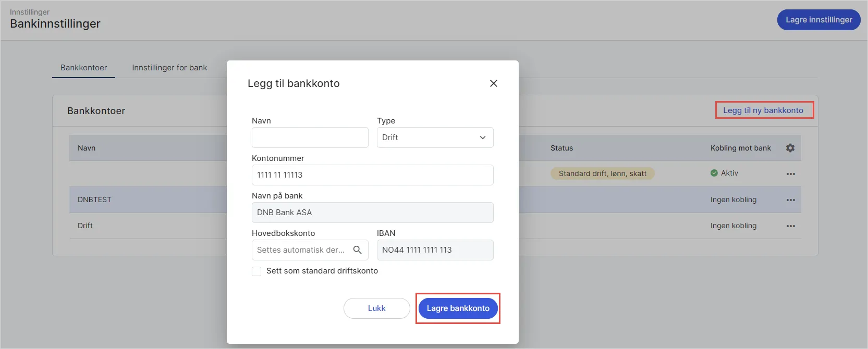Close the Legg til bankkonto dialog
Viewport: 868px width, 349px height.
pos(494,83)
